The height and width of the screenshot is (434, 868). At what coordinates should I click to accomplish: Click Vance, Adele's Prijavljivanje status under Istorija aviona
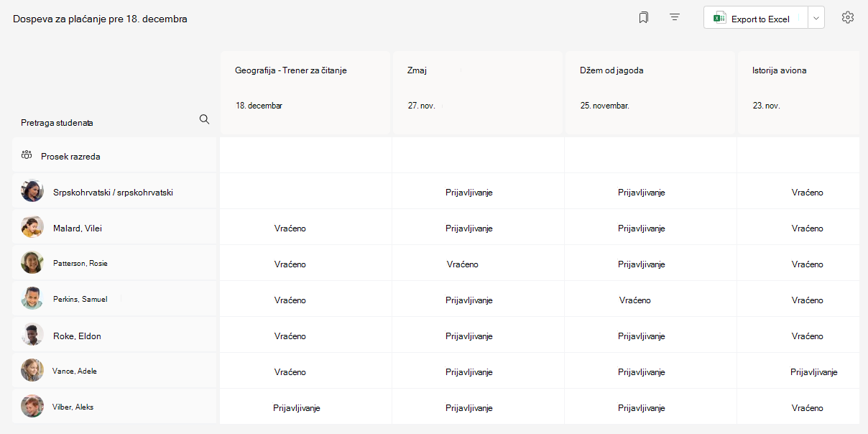pos(814,372)
